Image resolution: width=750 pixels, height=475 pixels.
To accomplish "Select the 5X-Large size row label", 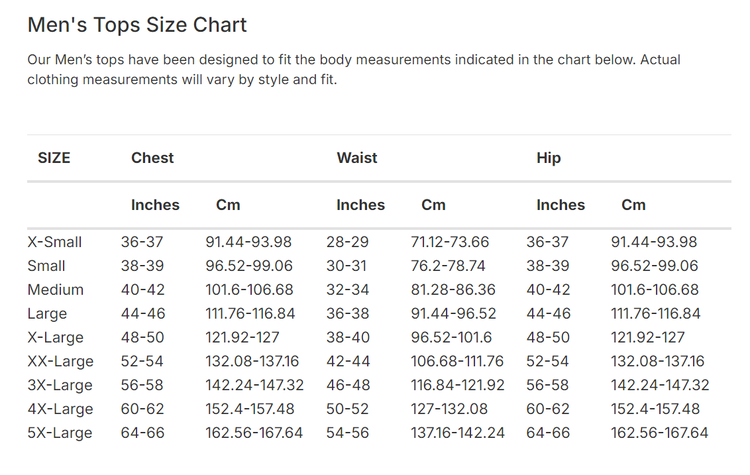I will [60, 433].
